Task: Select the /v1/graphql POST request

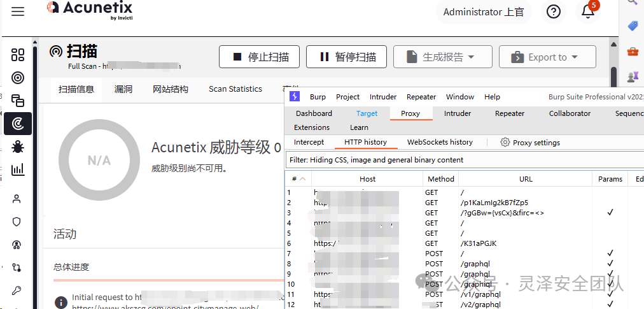Action: pos(465,294)
